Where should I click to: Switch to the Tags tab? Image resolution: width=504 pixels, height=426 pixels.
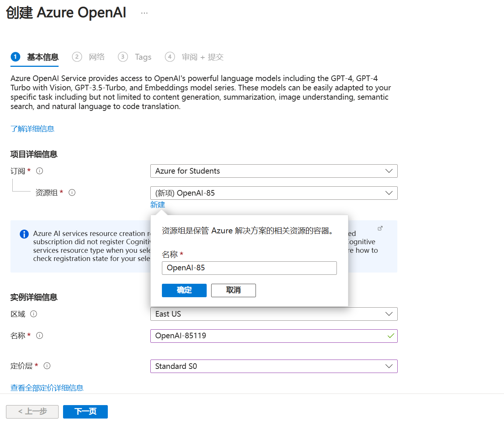point(135,57)
